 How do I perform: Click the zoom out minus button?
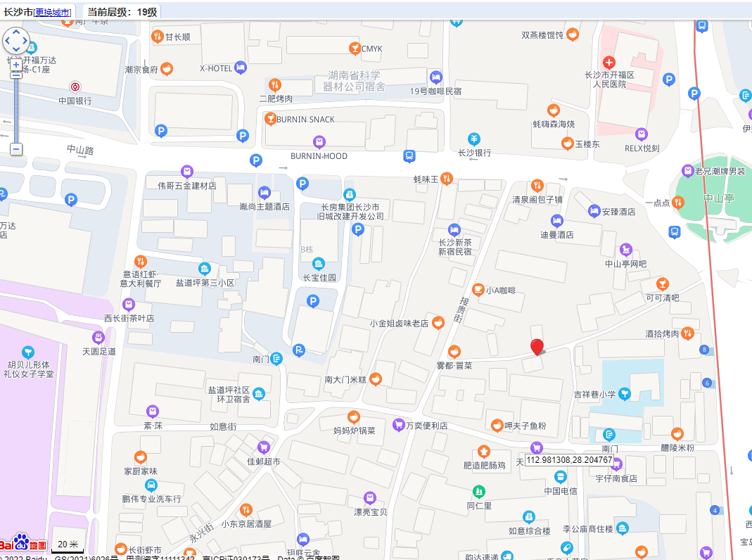(16, 148)
